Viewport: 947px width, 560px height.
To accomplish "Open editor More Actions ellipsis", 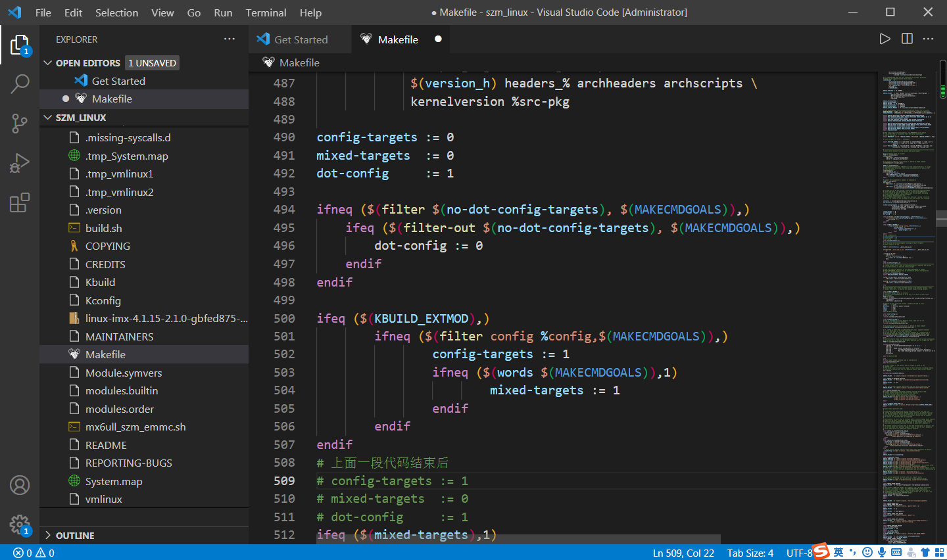I will coord(929,39).
